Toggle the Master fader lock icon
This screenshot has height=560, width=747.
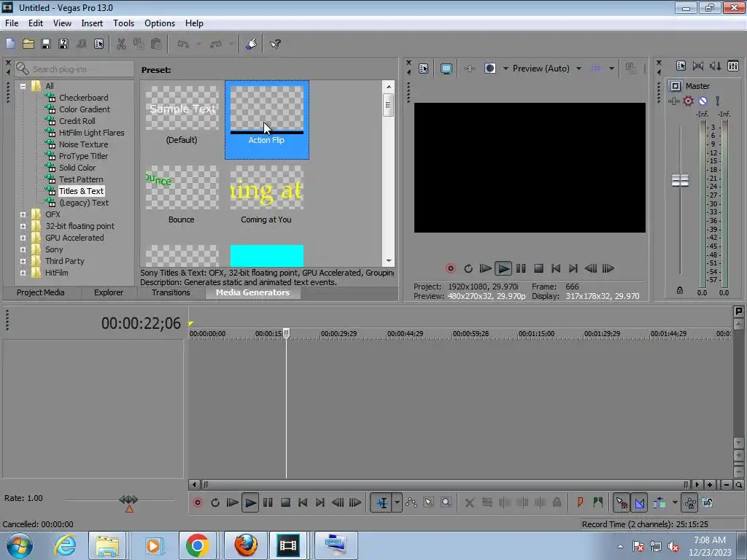[x=680, y=290]
